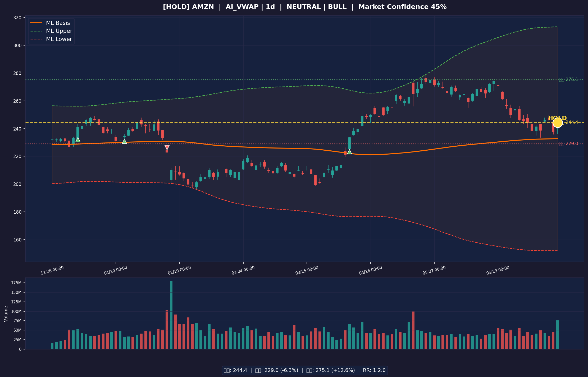This screenshot has width=588, height=377.
Task: Click the "04/16 00:00" date axis label
Action: [x=371, y=270]
